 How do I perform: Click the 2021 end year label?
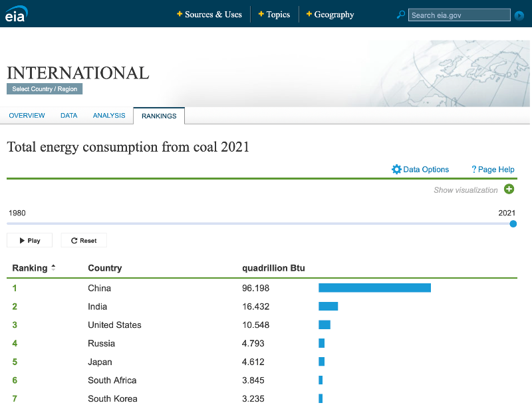(x=507, y=213)
